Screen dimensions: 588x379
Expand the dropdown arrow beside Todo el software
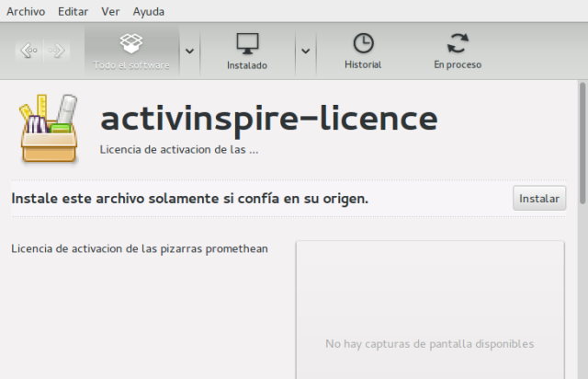[x=189, y=51]
